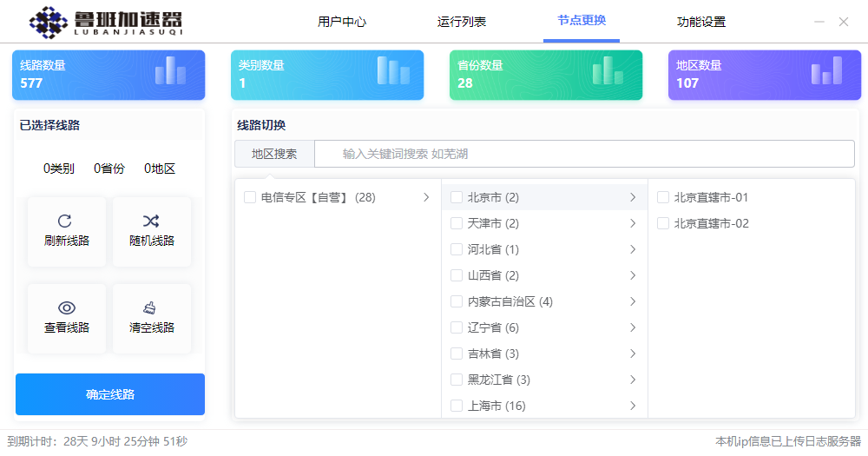The width and height of the screenshot is (868, 456).
Task: Click the refresh lines circular arrow icon
Action: coord(65,221)
